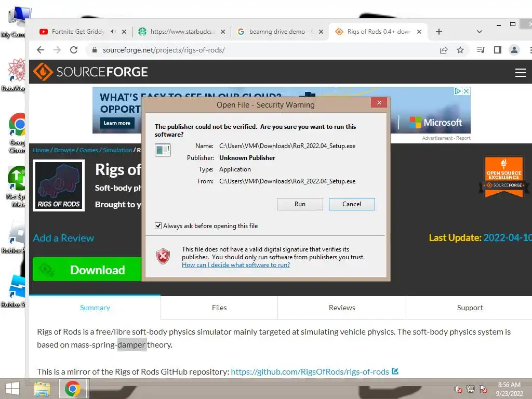Open Action Center flag tray icon
The width and height of the screenshot is (532, 399).
coord(483,389)
